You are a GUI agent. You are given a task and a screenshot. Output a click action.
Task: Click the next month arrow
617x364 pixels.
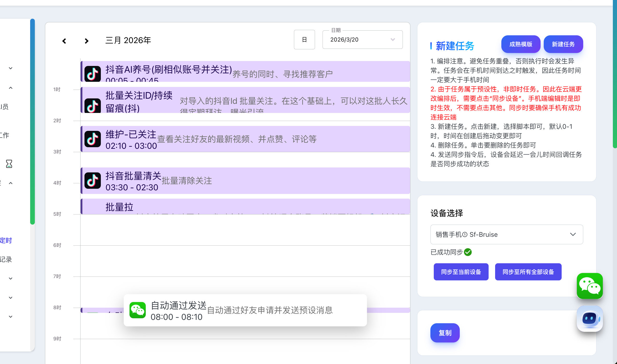[x=87, y=41]
